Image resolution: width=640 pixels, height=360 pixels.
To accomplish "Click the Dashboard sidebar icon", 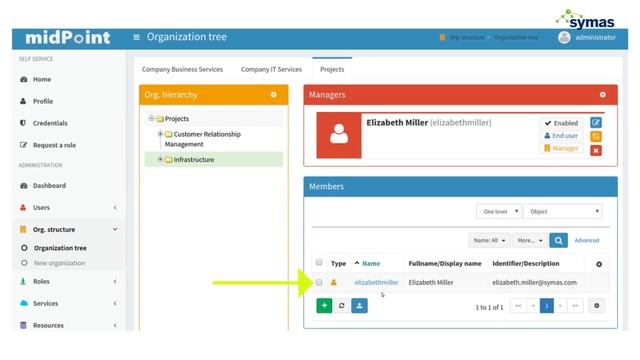I will (x=24, y=185).
